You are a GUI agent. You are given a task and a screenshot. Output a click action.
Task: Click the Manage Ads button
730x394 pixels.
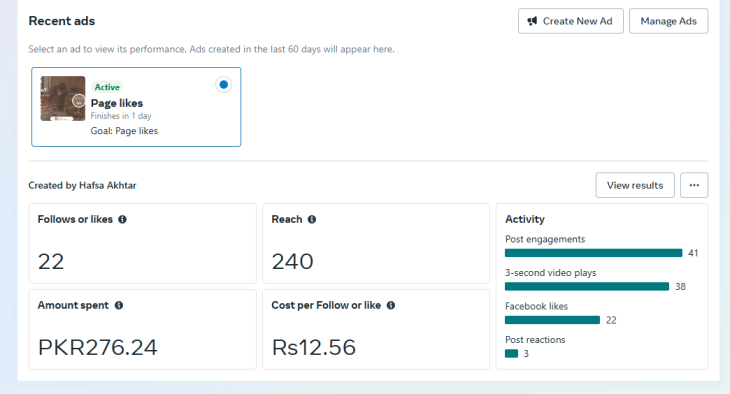pos(669,21)
